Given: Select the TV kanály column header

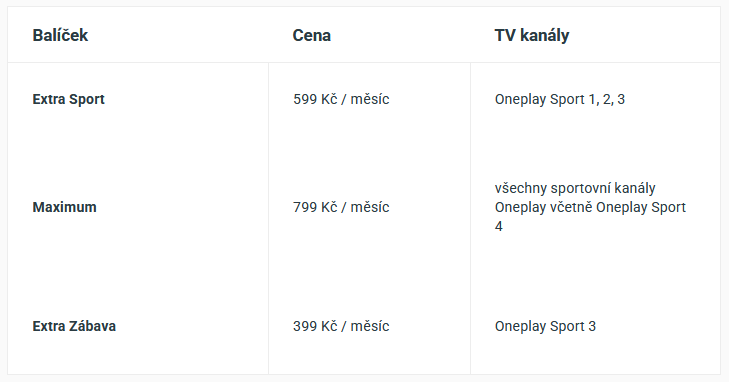Looking at the screenshot, I should coord(532,35).
